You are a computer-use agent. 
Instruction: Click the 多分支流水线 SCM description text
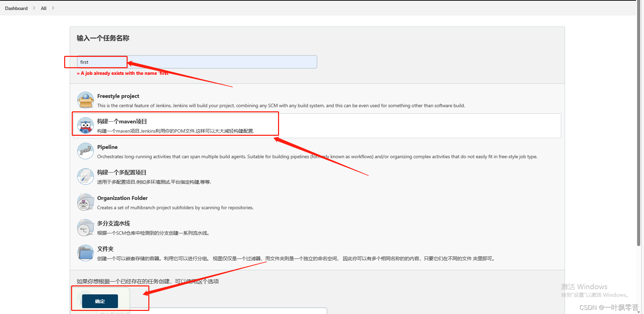153,233
